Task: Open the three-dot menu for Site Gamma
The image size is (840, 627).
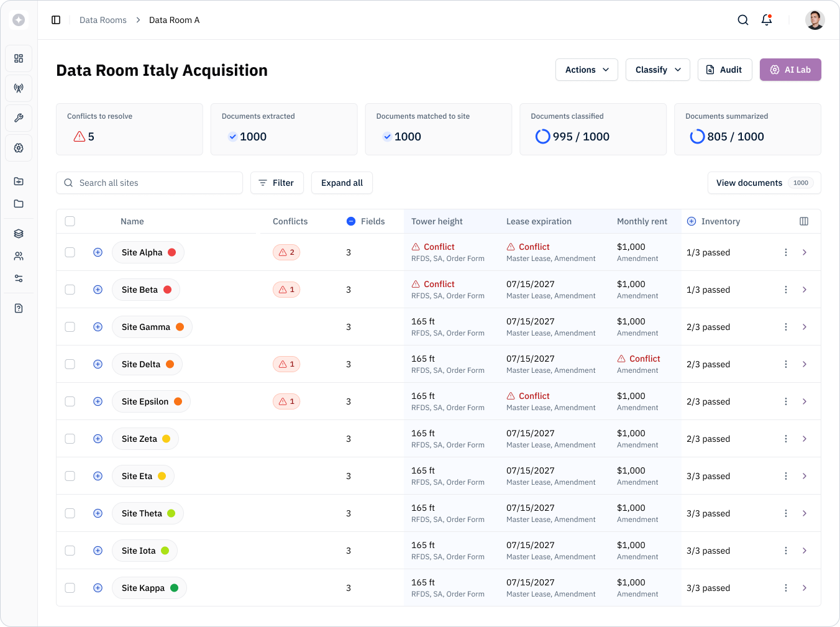Action: 786,327
